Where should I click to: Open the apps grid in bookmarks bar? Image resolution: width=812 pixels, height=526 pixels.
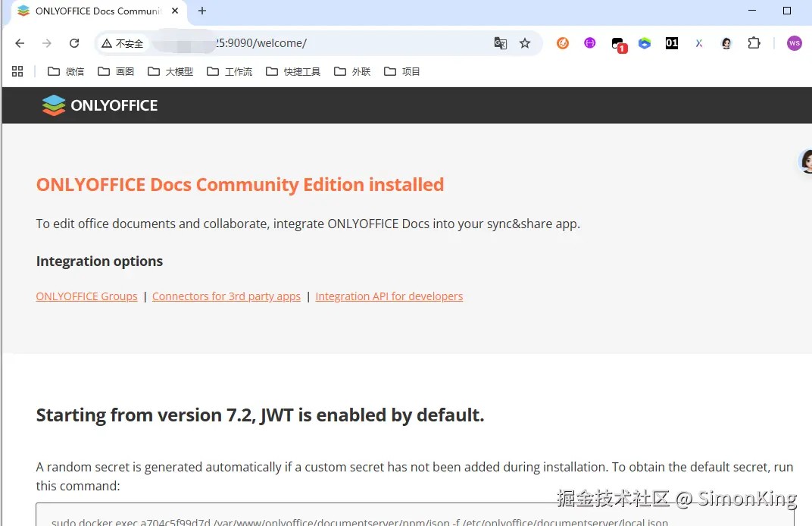[17, 71]
